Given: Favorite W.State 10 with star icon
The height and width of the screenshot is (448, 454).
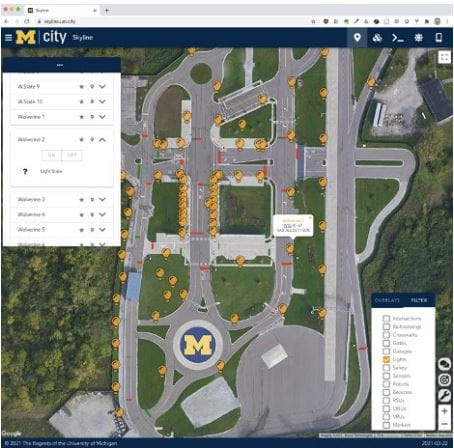Looking at the screenshot, I should click(82, 102).
